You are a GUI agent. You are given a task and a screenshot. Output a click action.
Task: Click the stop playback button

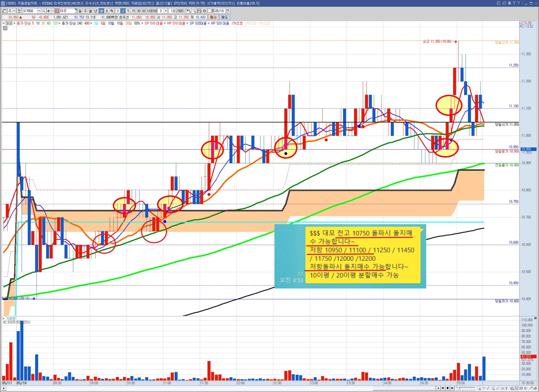pyautogui.click(x=448, y=388)
